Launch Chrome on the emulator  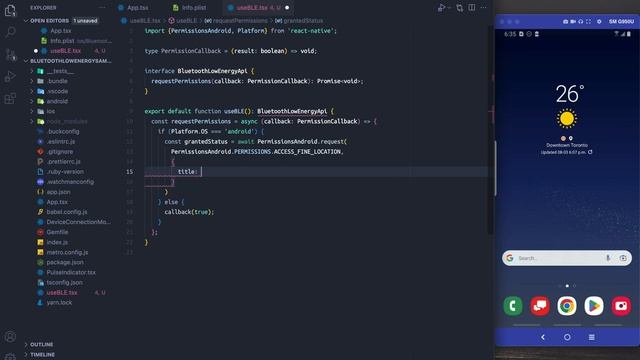[x=567, y=306]
